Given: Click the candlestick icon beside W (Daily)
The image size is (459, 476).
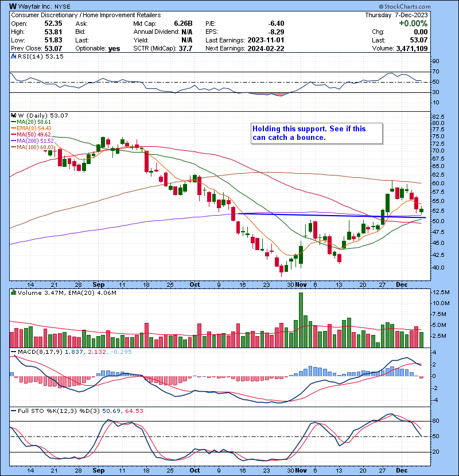Looking at the screenshot, I should (13, 115).
